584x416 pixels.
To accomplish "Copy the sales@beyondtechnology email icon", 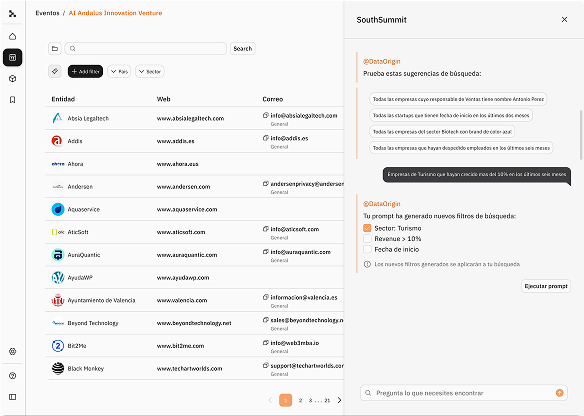I will point(266,320).
